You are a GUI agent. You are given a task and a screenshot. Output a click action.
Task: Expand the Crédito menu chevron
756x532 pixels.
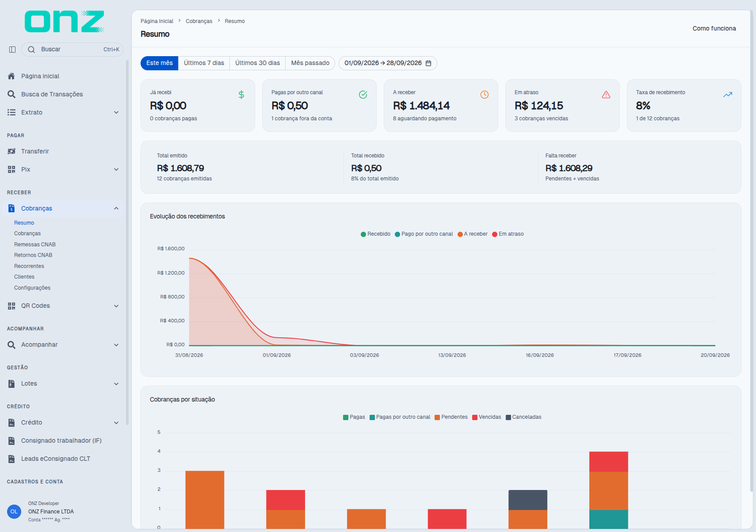click(116, 422)
